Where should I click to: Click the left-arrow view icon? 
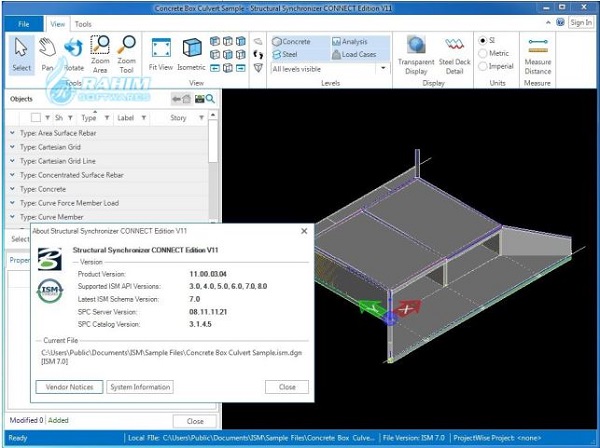pyautogui.click(x=215, y=68)
